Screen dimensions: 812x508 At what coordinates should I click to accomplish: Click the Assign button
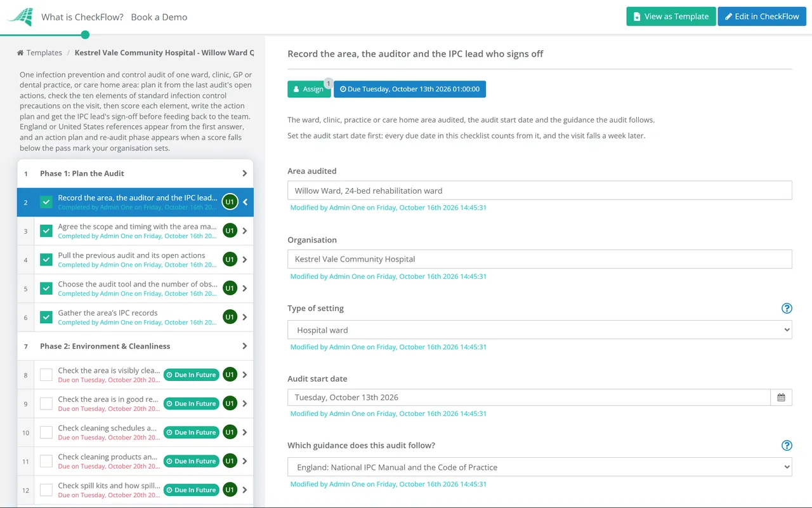(309, 89)
